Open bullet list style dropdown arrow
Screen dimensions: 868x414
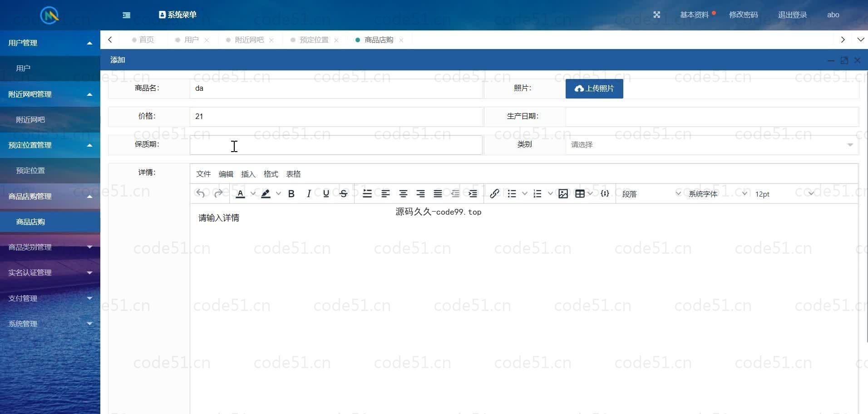tap(525, 194)
